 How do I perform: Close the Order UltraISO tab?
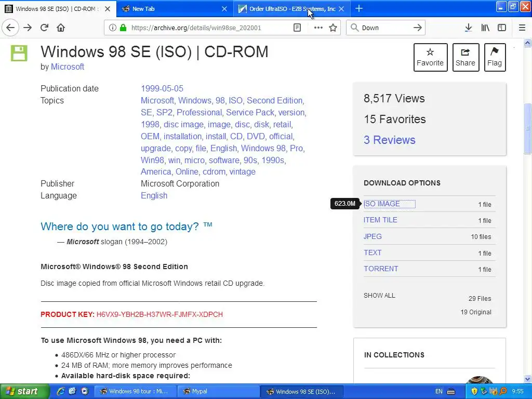[342, 9]
